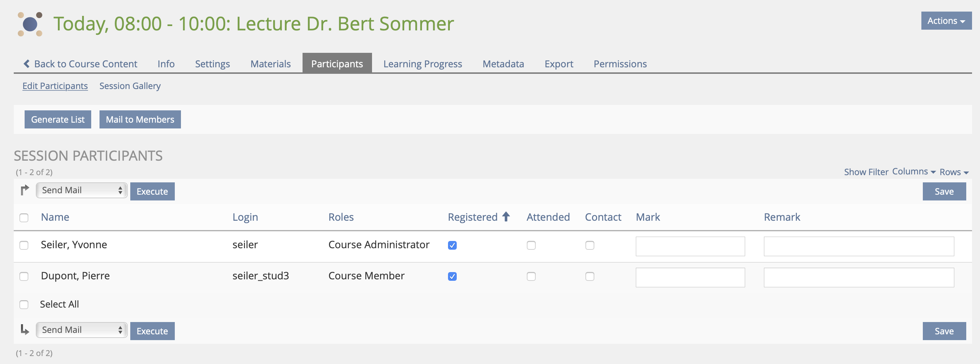The width and height of the screenshot is (980, 364).
Task: Click the Remark field for Seiler, Yvonne
Action: [x=858, y=246]
